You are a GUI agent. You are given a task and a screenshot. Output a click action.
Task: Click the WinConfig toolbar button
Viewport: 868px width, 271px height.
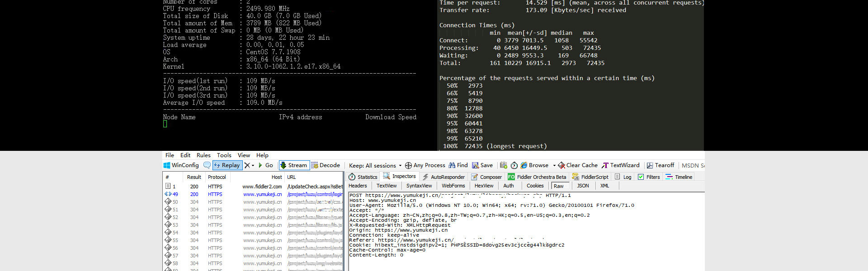click(x=181, y=165)
